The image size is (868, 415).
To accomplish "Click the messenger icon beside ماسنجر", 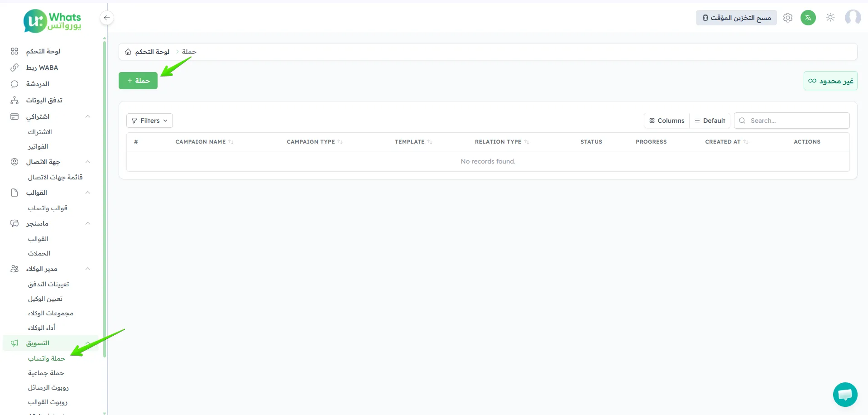I will [14, 223].
